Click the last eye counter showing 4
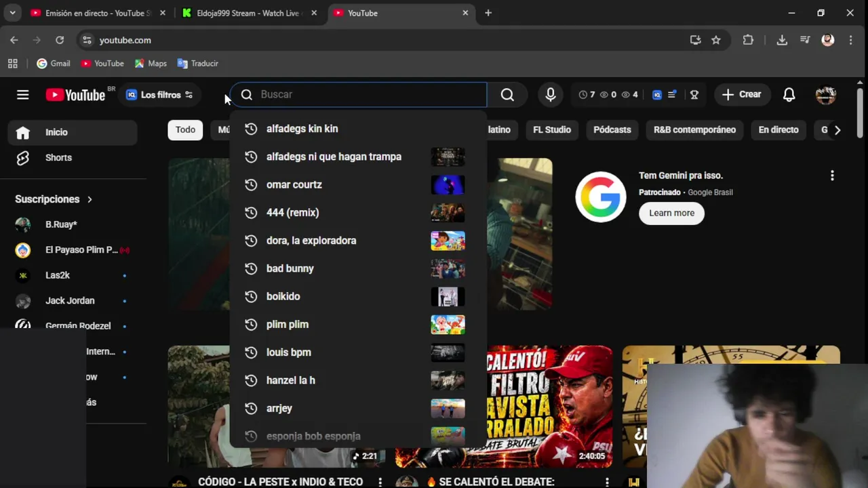The height and width of the screenshot is (488, 868). [630, 95]
